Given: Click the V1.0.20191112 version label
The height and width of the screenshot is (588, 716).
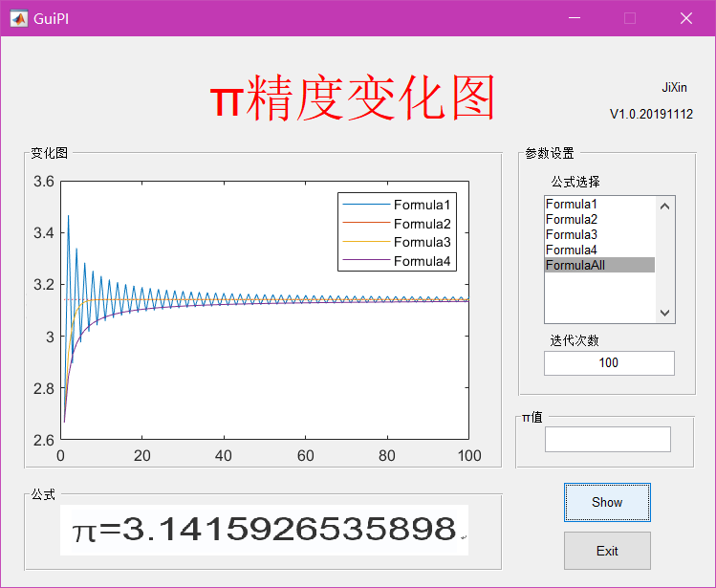Looking at the screenshot, I should point(651,114).
